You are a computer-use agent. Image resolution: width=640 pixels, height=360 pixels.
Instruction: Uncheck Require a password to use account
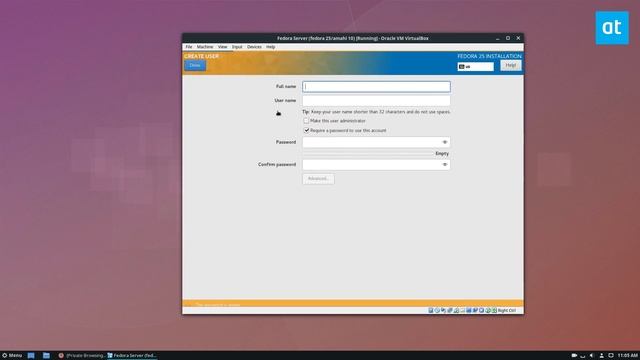point(306,130)
